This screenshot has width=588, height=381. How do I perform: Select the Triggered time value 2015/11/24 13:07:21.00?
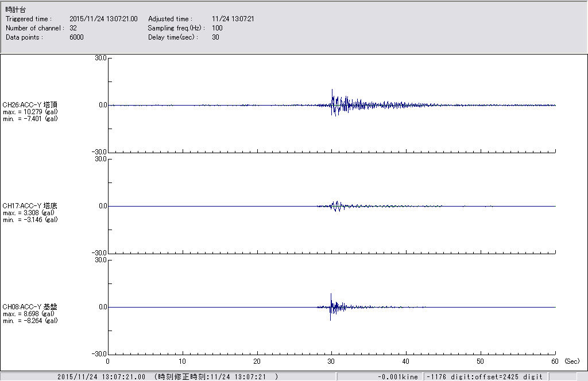(x=107, y=19)
